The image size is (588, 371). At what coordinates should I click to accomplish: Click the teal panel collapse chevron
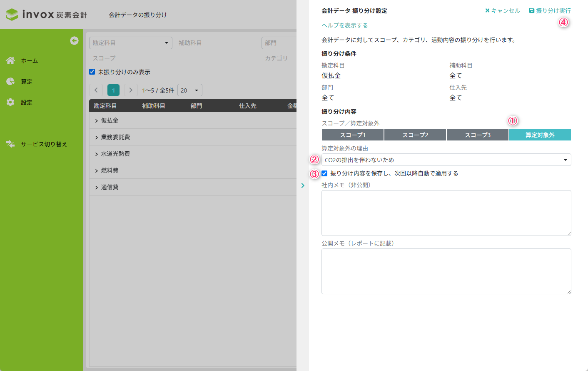303,185
